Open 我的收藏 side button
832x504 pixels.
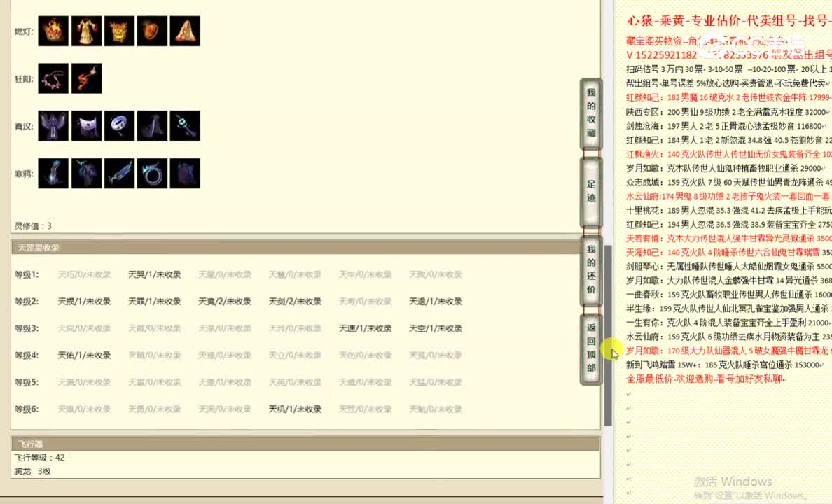tap(591, 113)
